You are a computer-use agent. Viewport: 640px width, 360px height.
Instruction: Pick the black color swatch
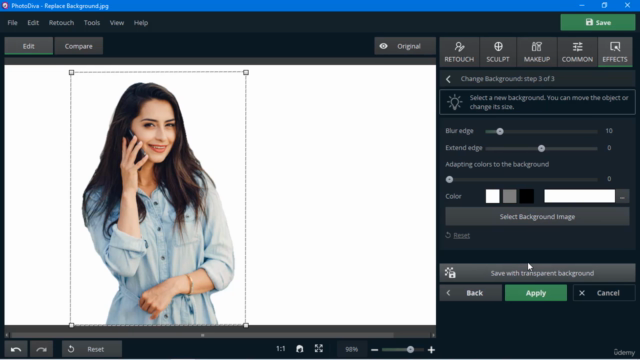click(x=527, y=196)
